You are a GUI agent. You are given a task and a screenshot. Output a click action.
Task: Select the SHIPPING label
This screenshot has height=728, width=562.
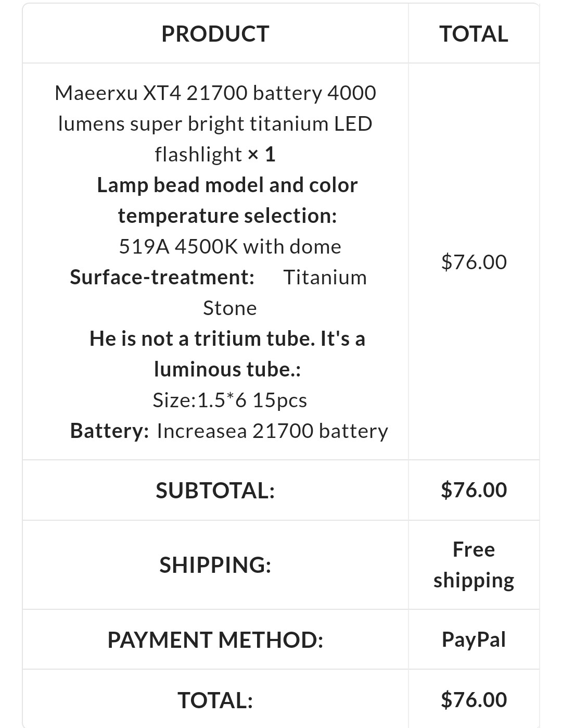pos(215,565)
